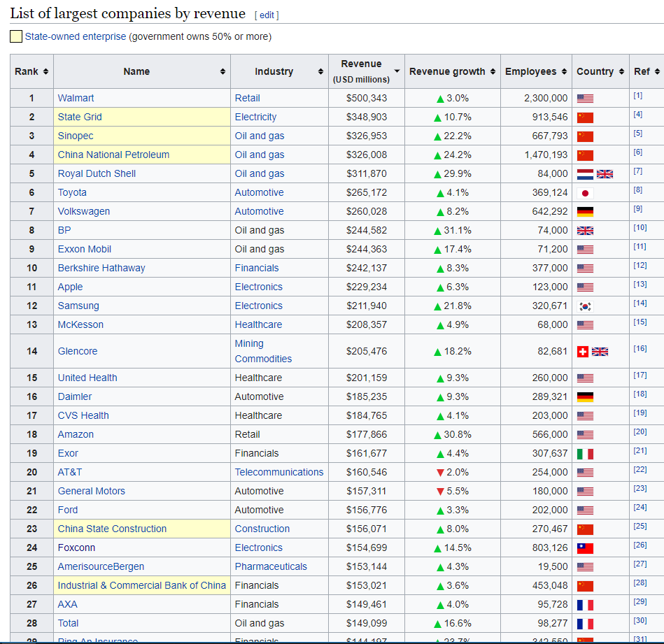Sort table by Employees column header
The width and height of the screenshot is (664, 644).
pos(536,71)
